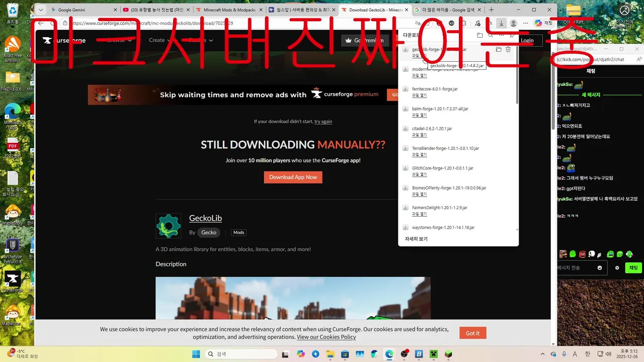
Task: Click Download App Now button
Action: tap(293, 177)
